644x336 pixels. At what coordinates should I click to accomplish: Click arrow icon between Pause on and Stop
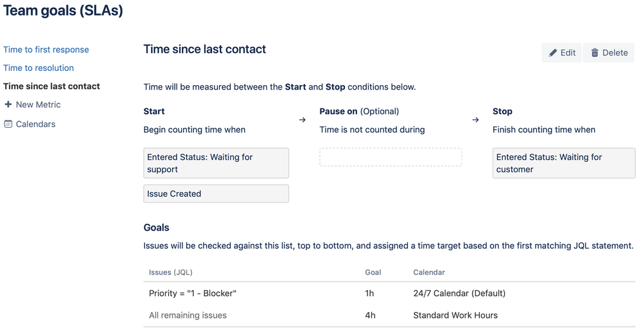[x=476, y=120]
